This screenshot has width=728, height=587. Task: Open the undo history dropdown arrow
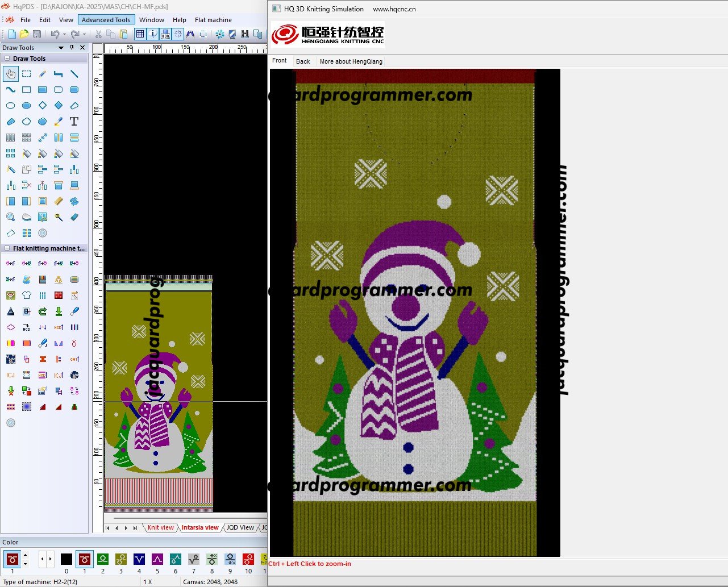click(64, 34)
